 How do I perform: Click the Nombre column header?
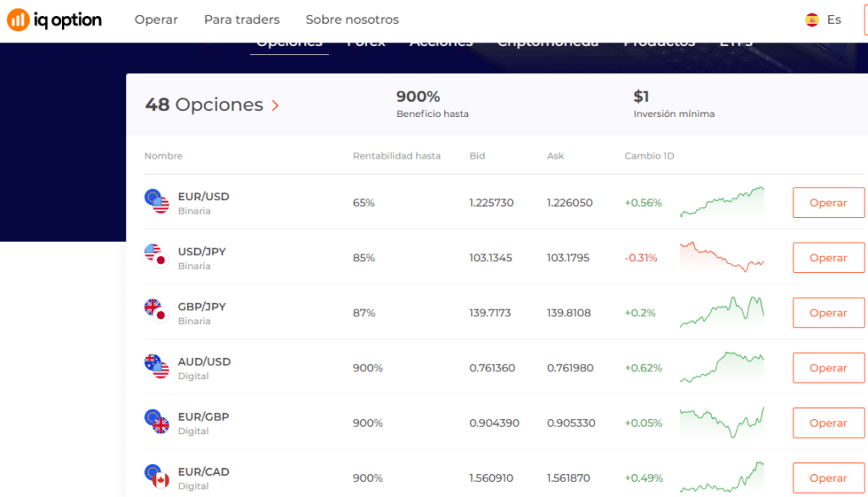tap(164, 156)
